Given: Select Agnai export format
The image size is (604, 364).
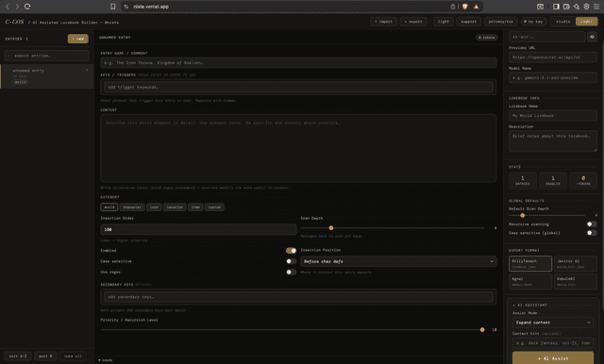Looking at the screenshot, I should click(530, 282).
